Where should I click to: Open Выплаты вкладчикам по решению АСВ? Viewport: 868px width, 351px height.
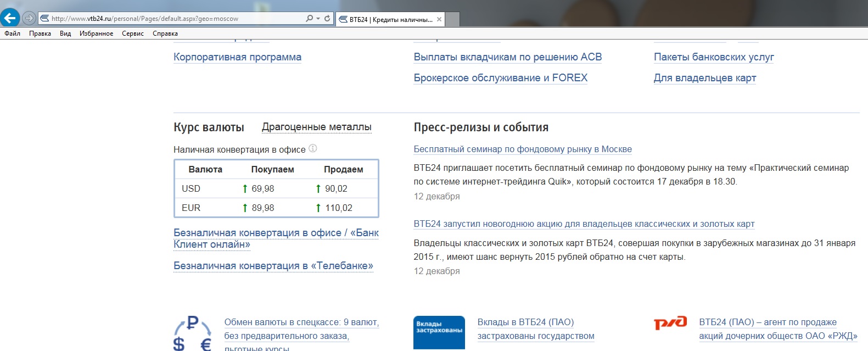[x=508, y=57]
